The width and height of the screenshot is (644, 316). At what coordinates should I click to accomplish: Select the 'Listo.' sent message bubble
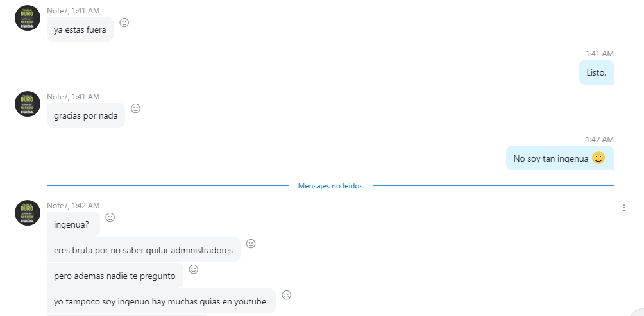click(597, 72)
